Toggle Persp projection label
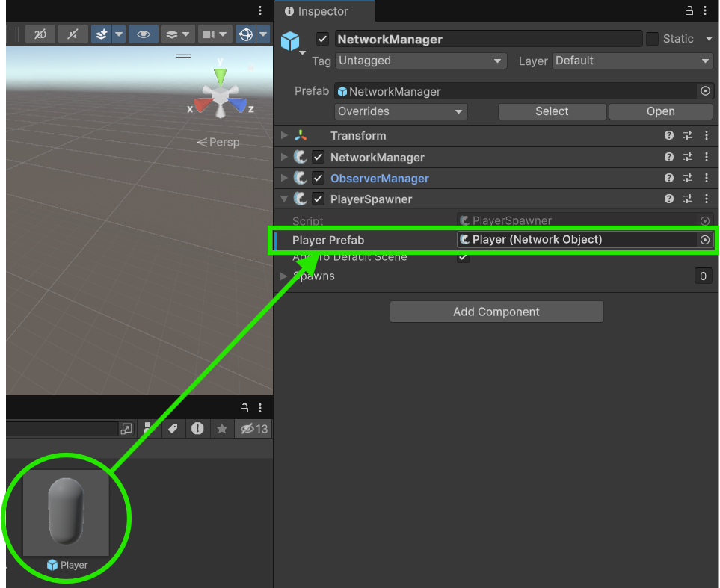The image size is (720, 588). point(218,142)
